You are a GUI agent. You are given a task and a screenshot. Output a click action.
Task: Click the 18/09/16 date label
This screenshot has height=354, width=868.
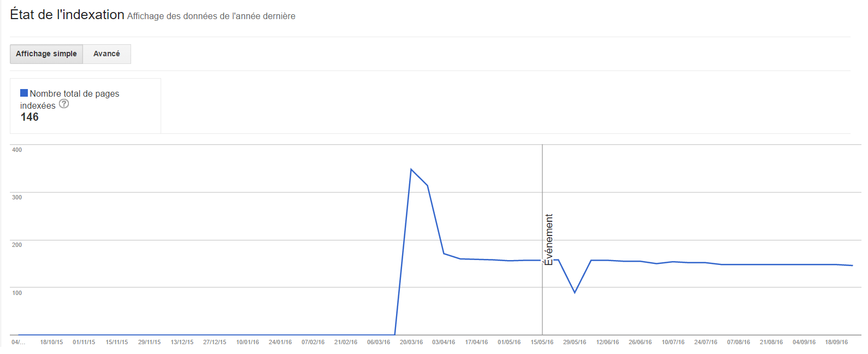836,342
